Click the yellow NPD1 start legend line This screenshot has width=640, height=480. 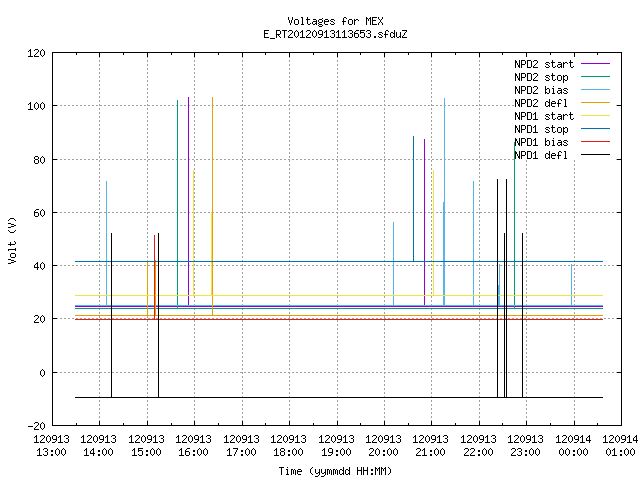(595, 116)
